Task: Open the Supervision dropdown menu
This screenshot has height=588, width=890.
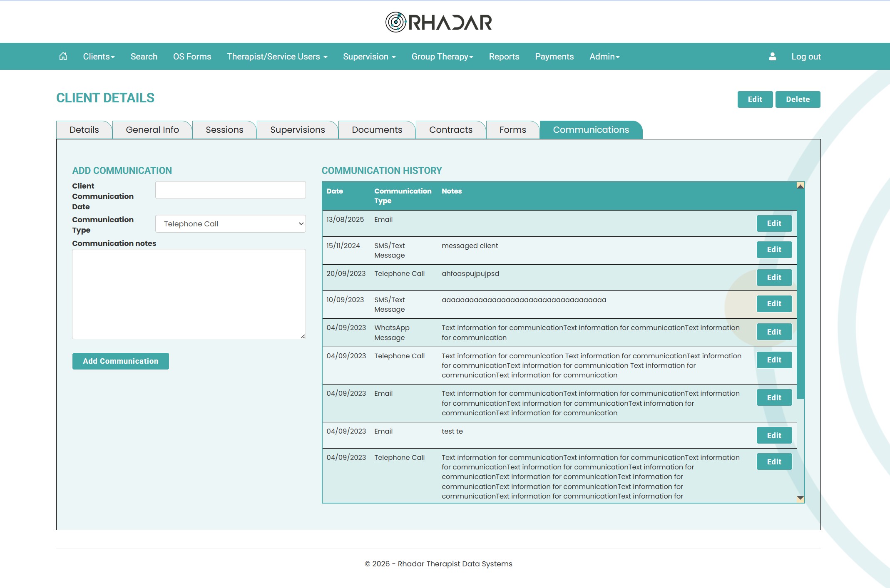Action: (369, 57)
